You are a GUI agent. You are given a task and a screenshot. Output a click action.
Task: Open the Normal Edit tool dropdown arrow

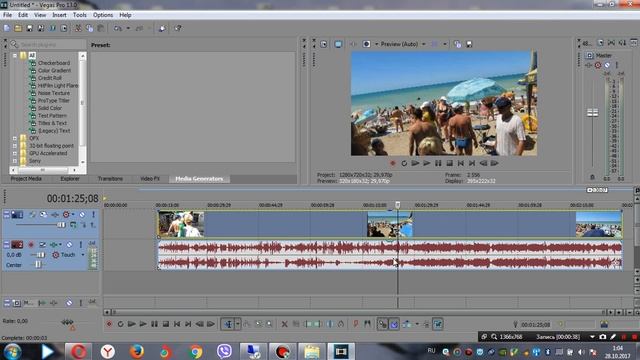tap(238, 324)
